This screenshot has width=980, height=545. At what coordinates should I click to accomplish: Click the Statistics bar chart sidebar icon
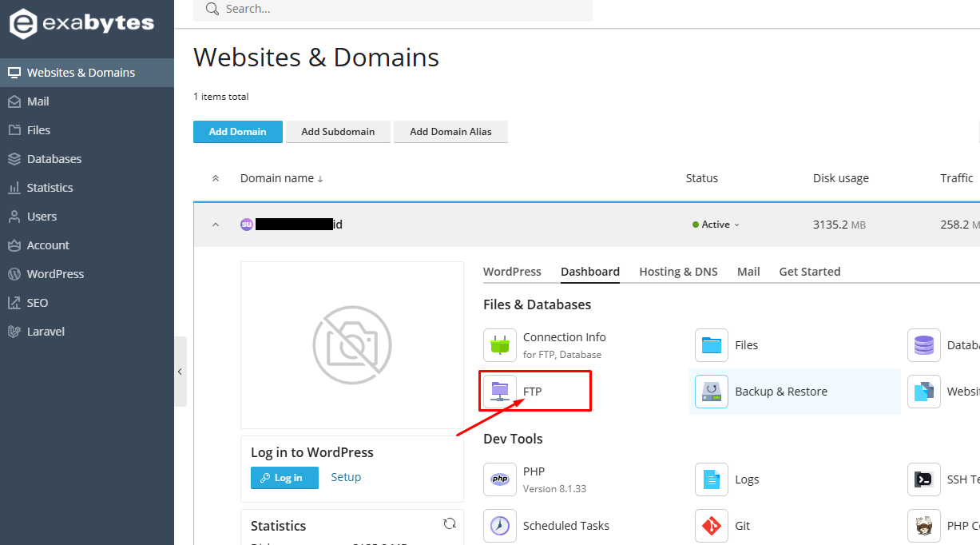pos(14,188)
